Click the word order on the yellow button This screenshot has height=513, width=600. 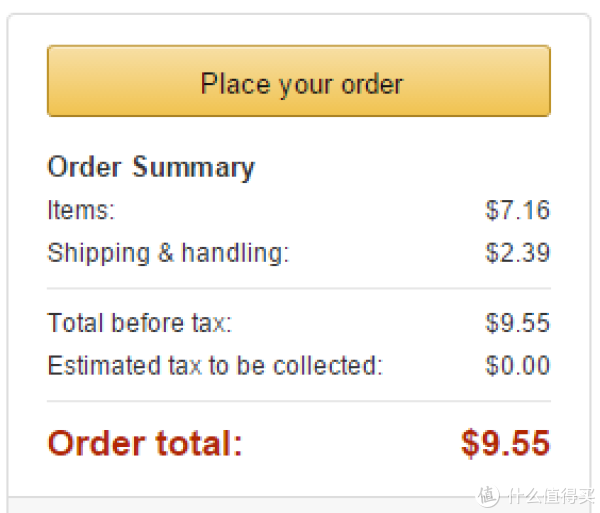pos(372,84)
